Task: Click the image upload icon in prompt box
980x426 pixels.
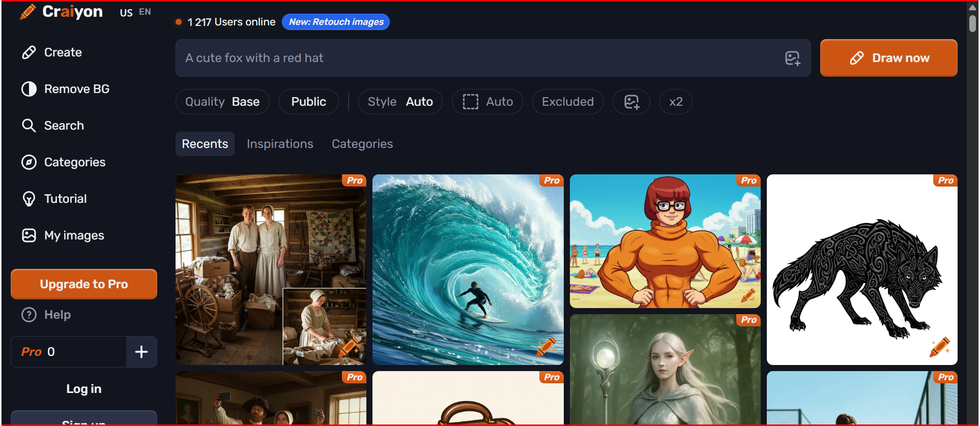Action: [792, 58]
